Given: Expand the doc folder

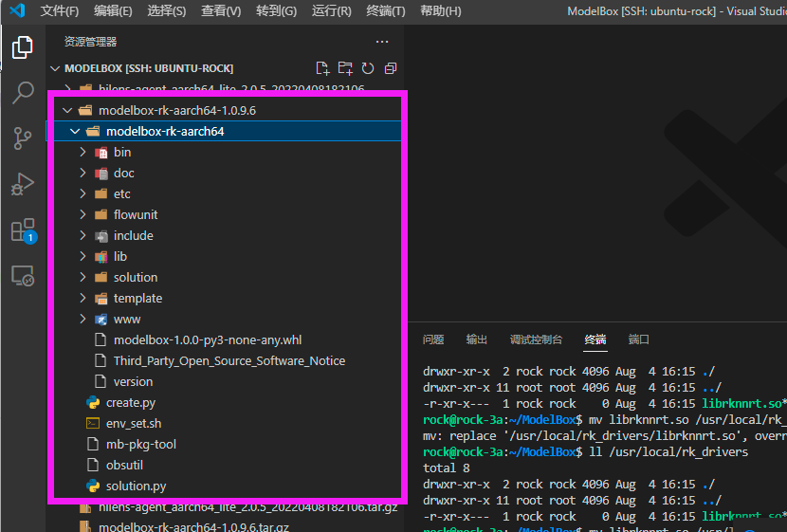Looking at the screenshot, I should [83, 174].
